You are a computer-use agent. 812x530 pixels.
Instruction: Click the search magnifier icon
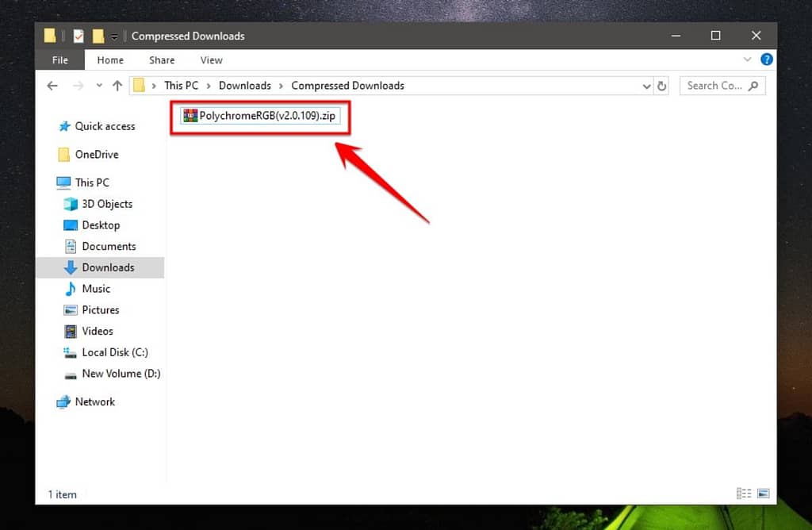[754, 86]
